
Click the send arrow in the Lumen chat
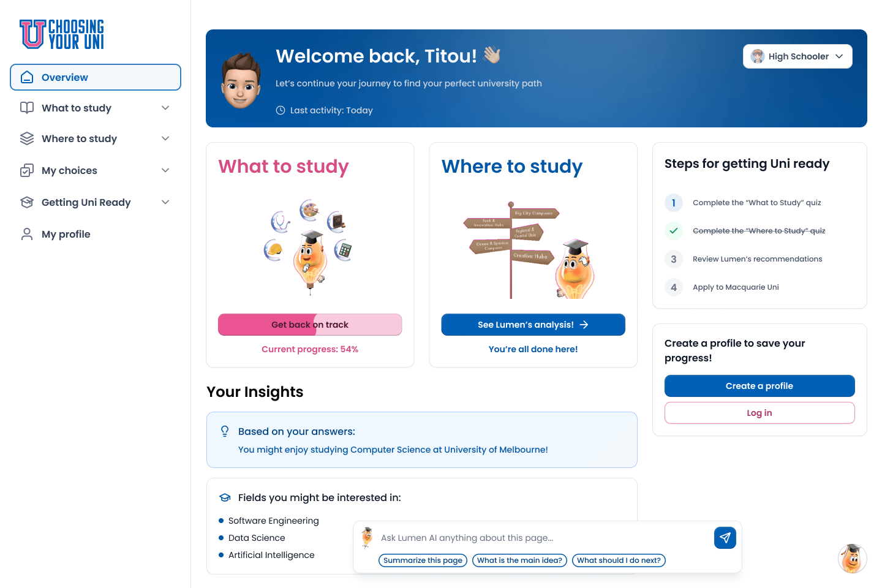(x=725, y=538)
